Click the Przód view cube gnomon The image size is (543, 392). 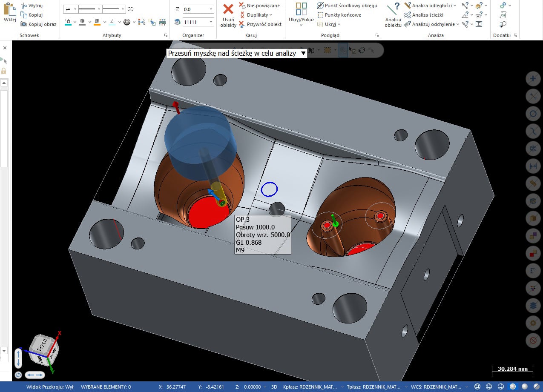pos(43,348)
